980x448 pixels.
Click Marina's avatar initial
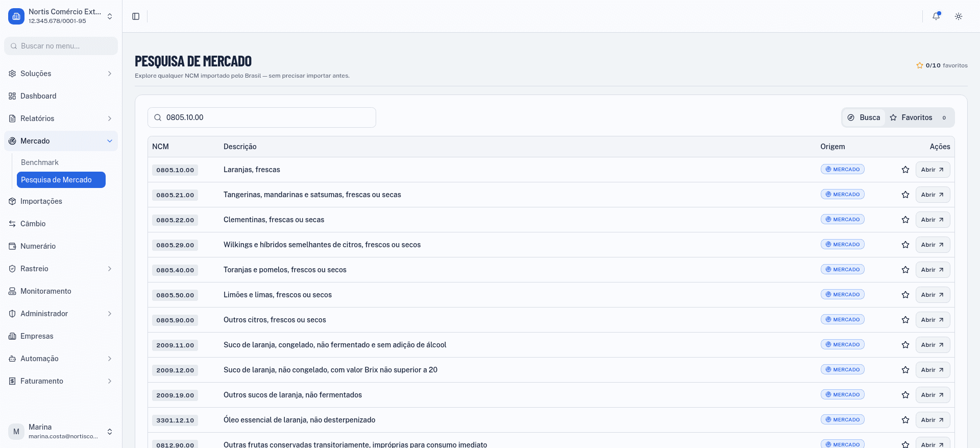pos(16,432)
